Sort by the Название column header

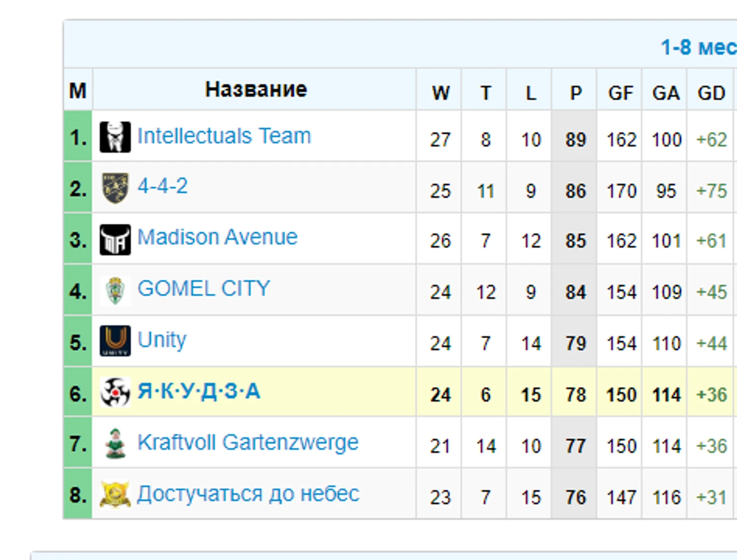click(256, 89)
